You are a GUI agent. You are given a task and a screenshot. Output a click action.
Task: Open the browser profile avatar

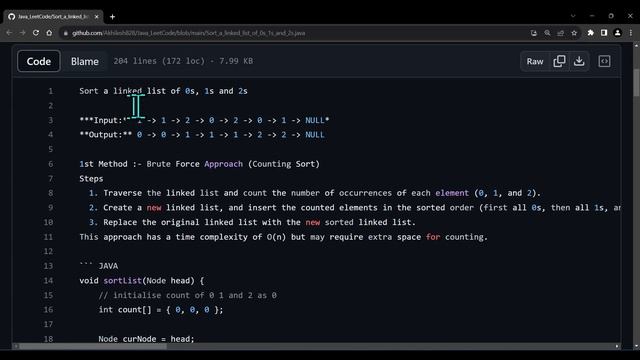618,33
